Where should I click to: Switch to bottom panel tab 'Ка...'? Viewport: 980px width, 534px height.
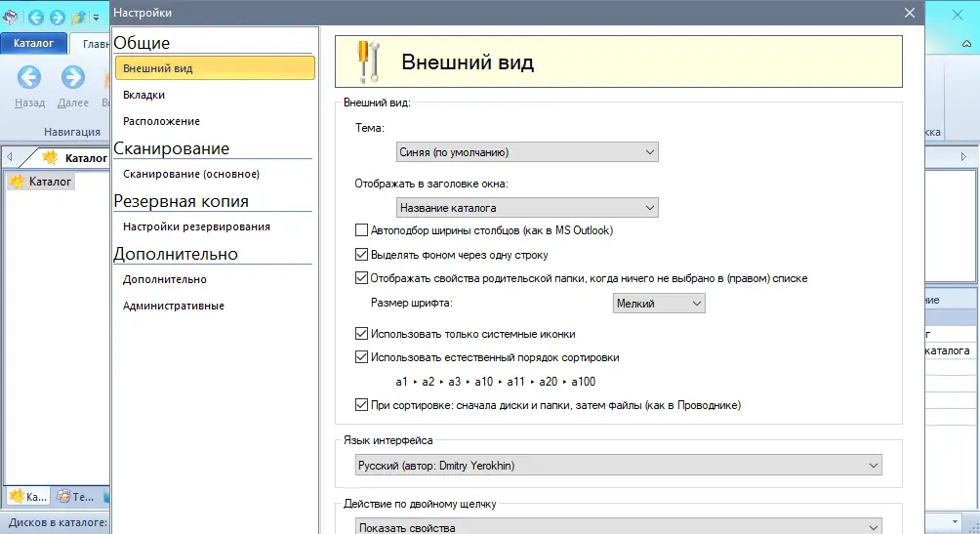coord(27,497)
